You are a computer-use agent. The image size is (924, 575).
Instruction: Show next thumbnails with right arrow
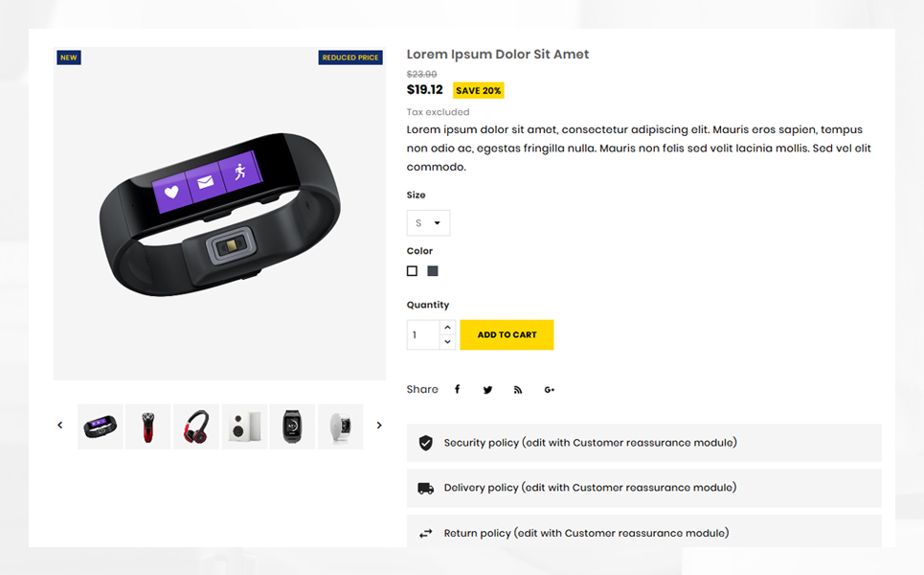tap(379, 425)
